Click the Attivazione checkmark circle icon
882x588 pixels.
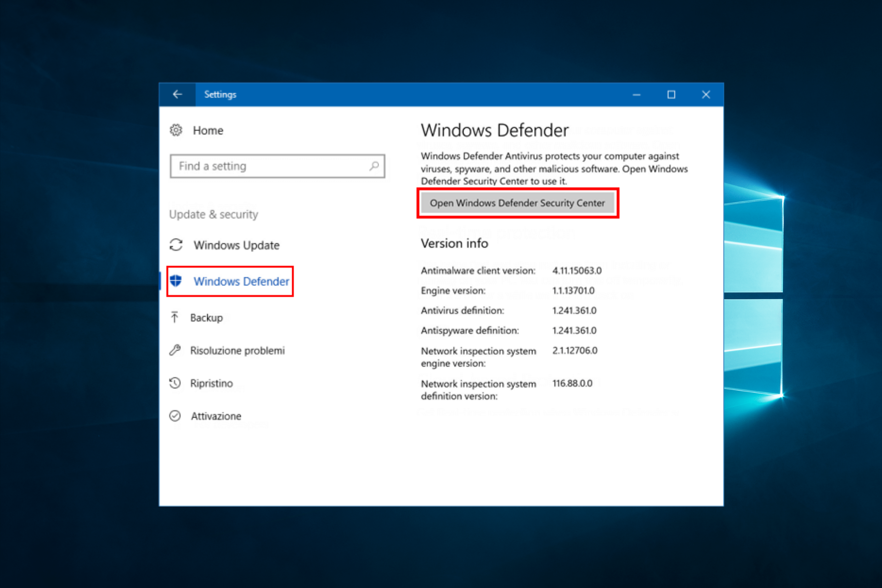click(x=175, y=416)
